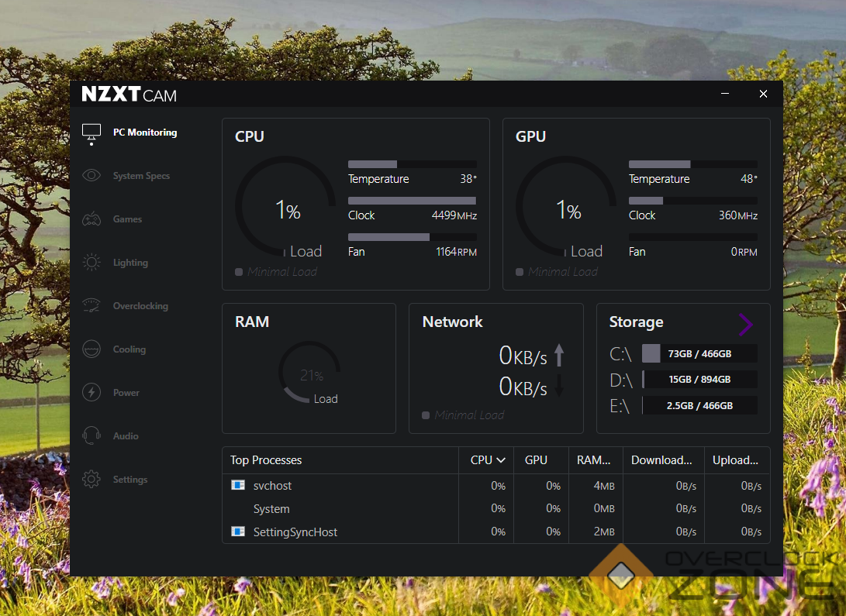Screen dimensions: 846x616
Task: Expand Storage panel with purple arrow
Action: pos(745,325)
